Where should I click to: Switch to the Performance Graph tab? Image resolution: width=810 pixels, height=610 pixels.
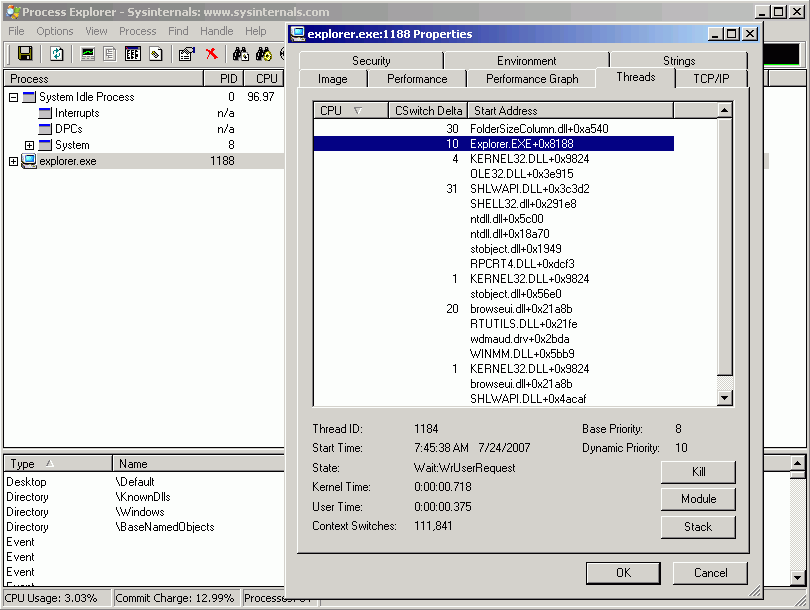click(x=532, y=79)
